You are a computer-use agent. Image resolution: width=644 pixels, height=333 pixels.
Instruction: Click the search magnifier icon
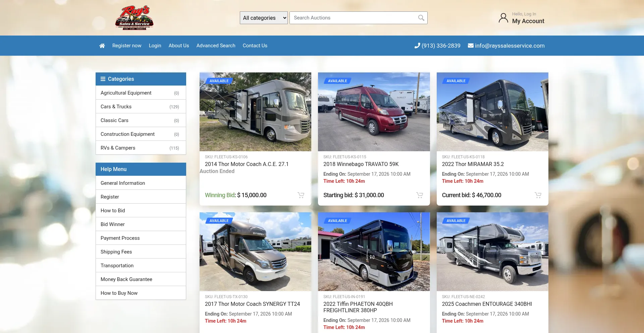(421, 18)
